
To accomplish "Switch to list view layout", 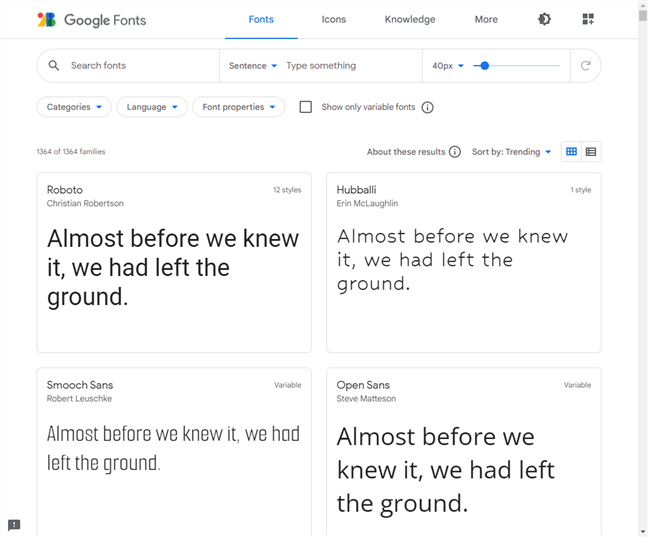I will click(x=591, y=152).
